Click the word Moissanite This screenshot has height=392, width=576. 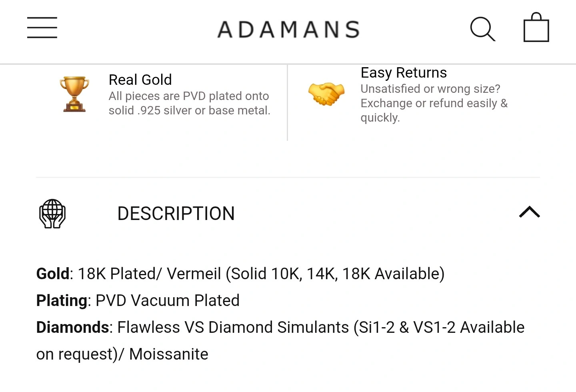pyautogui.click(x=169, y=354)
